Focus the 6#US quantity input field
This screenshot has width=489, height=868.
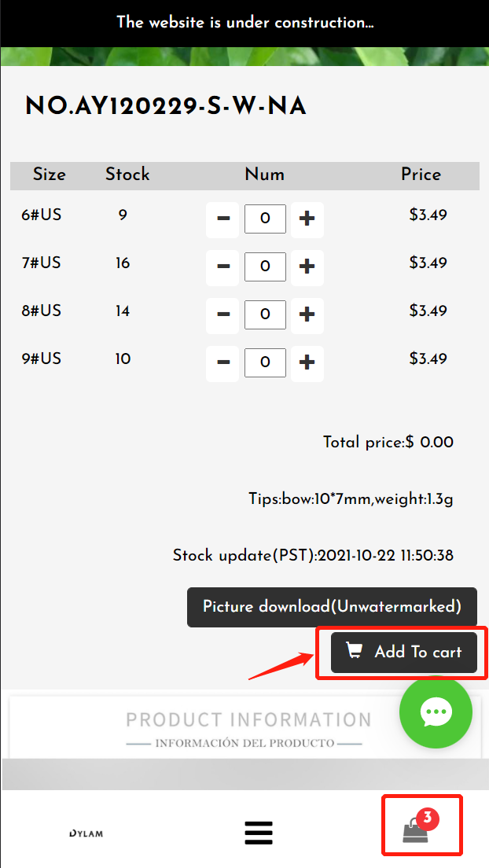coord(265,219)
